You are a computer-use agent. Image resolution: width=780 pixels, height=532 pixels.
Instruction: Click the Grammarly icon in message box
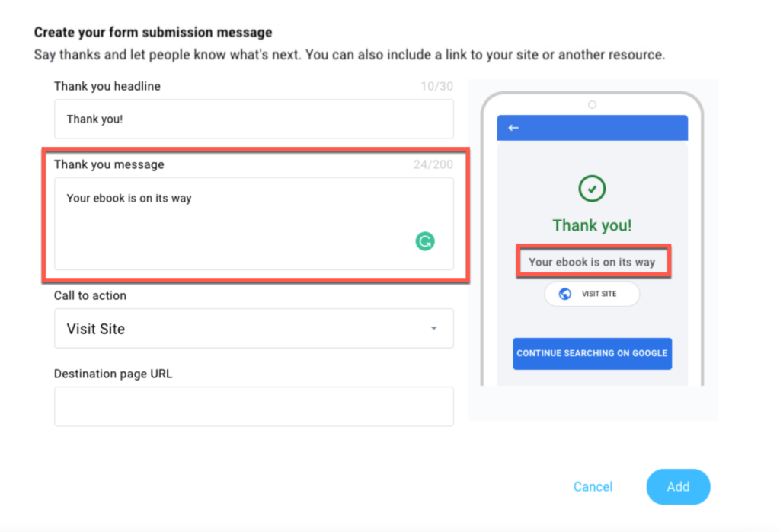[425, 241]
